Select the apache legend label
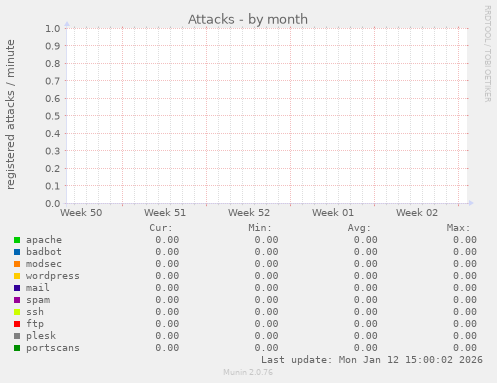Image resolution: width=497 pixels, height=383 pixels. pyautogui.click(x=44, y=240)
